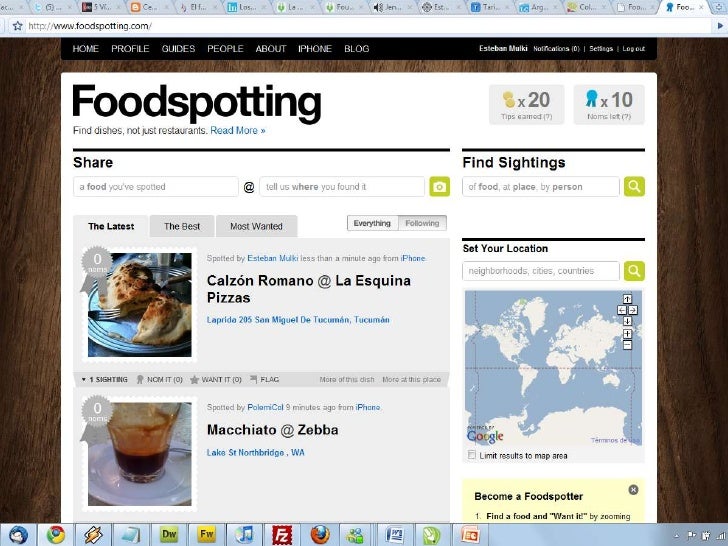Click the browser address bar URL
Image resolution: width=728 pixels, height=546 pixels.
pos(90,26)
